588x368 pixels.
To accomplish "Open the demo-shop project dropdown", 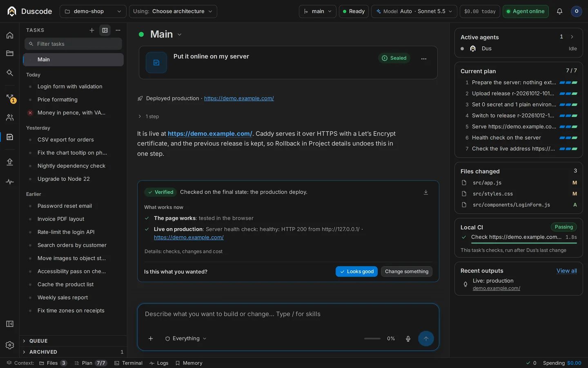I will pyautogui.click(x=93, y=11).
